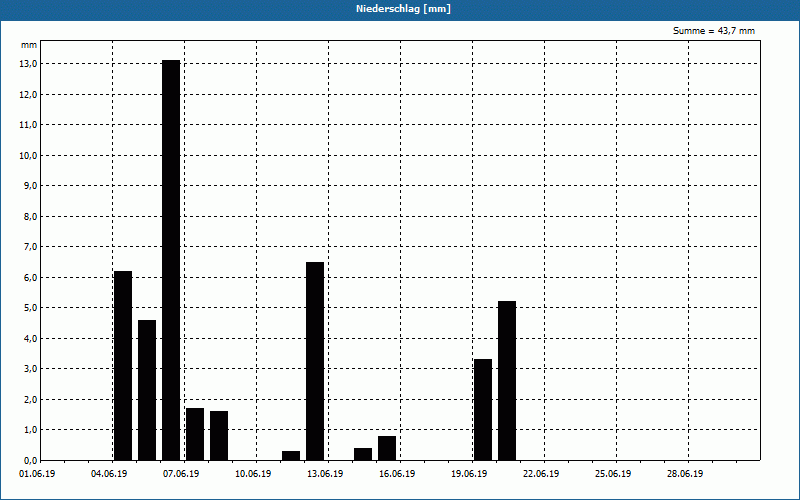Click the chart title Niederschlag [mm]

403,9
